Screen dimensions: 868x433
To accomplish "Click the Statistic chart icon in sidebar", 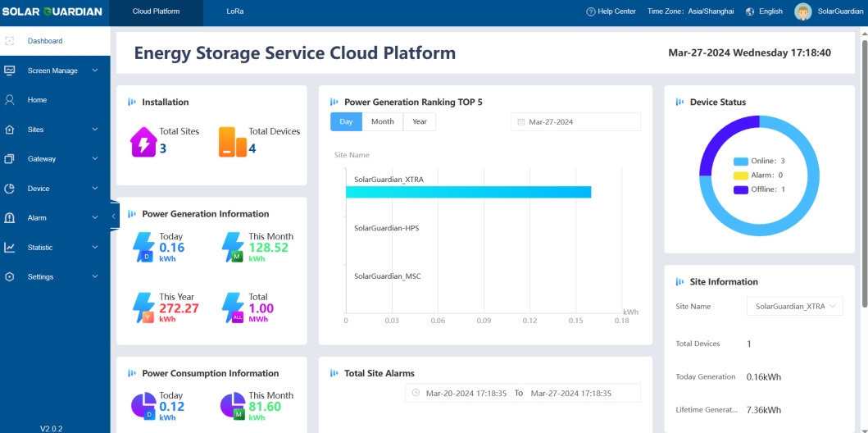I will pos(10,248).
